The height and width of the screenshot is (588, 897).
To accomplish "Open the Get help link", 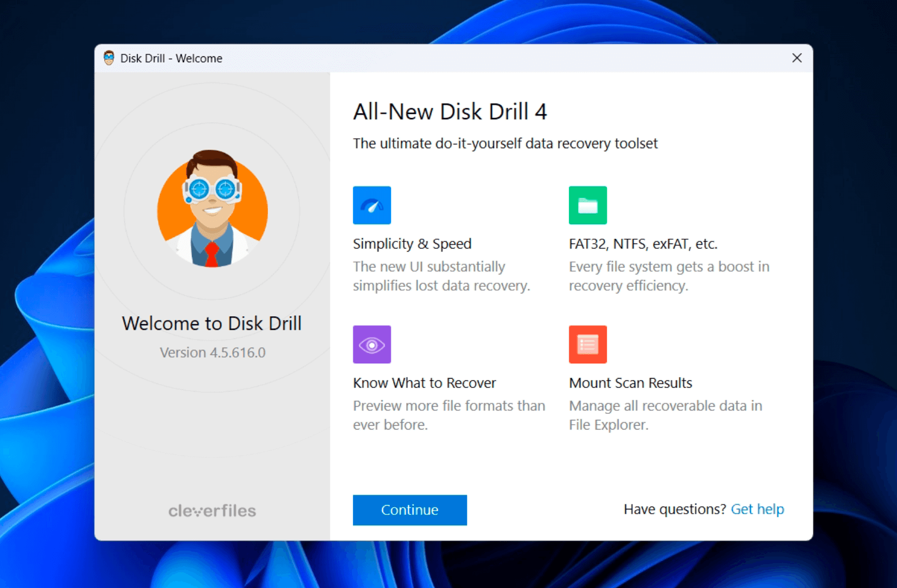I will pos(757,509).
